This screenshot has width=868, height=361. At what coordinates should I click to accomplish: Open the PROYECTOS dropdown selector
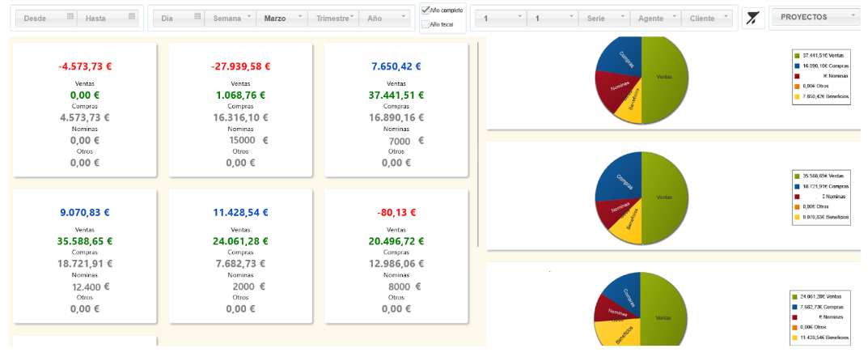(x=815, y=17)
